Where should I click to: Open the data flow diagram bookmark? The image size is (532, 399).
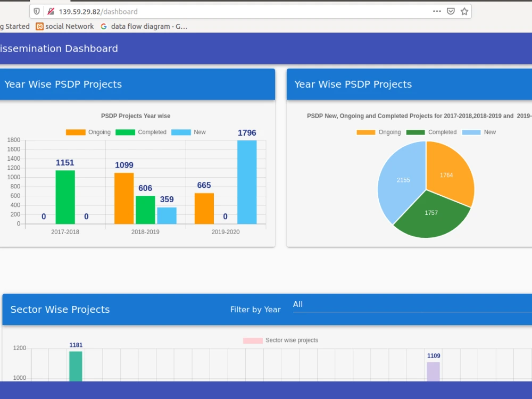click(x=144, y=27)
